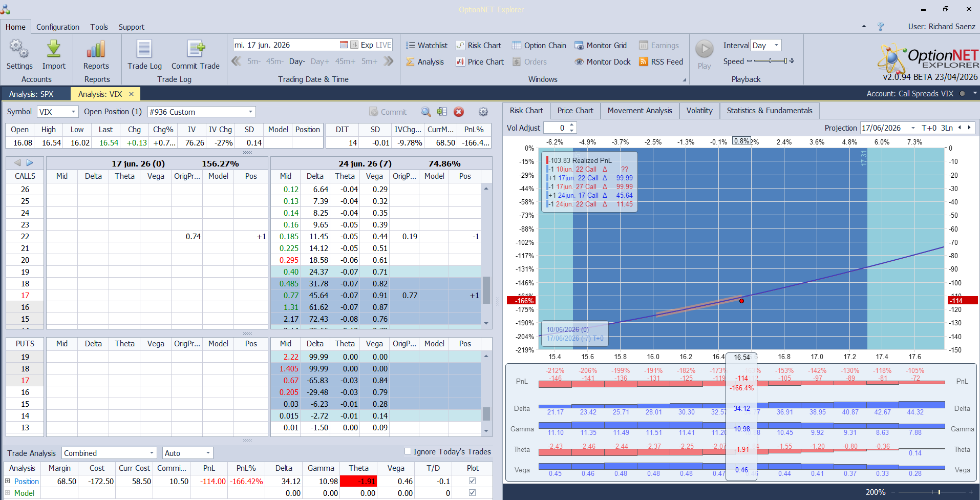Open the Option Chain window
980x500 pixels.
coord(539,46)
